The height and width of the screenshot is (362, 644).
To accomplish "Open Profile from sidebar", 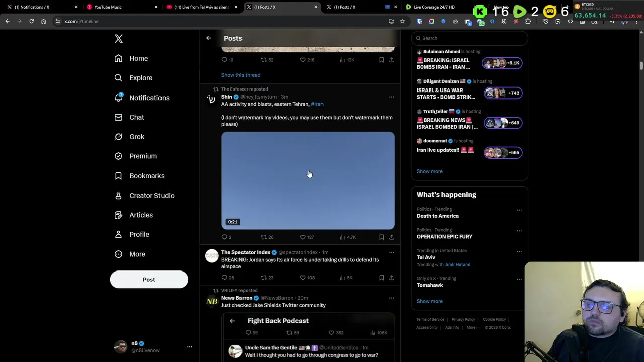I will [131, 234].
